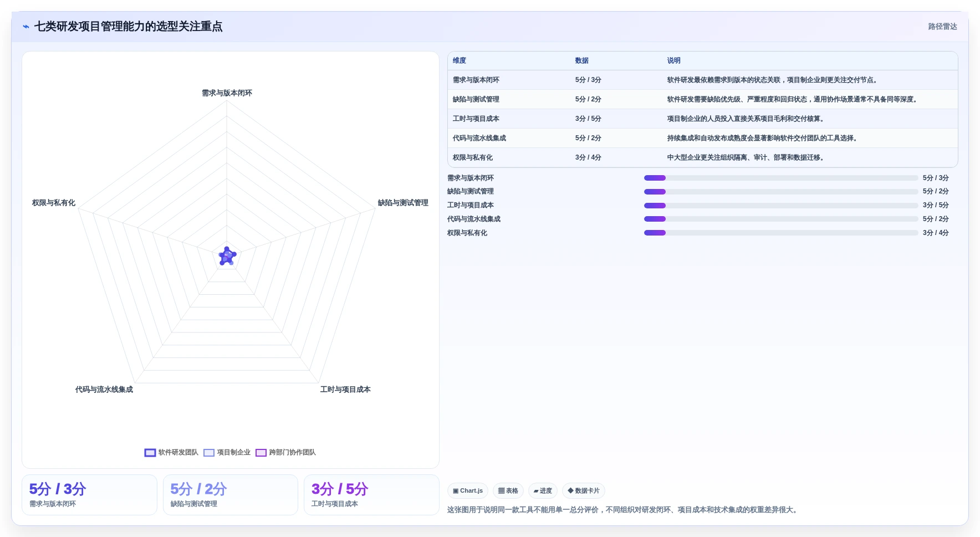Click footer note 这张图用于说明同一款工具

pos(624,510)
